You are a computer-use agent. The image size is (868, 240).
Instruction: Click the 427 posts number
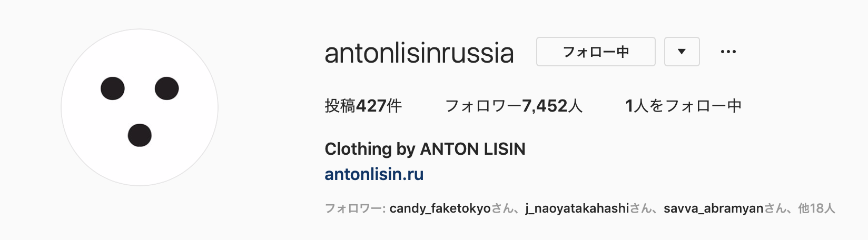click(x=371, y=106)
